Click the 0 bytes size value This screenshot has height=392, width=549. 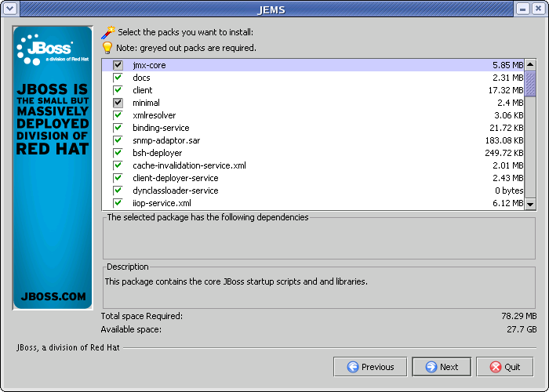tap(509, 191)
